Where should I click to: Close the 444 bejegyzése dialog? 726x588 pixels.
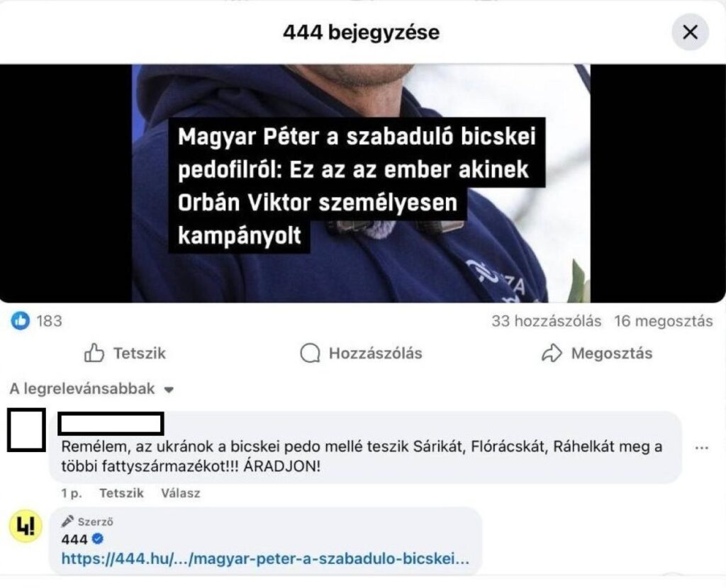[x=690, y=32]
